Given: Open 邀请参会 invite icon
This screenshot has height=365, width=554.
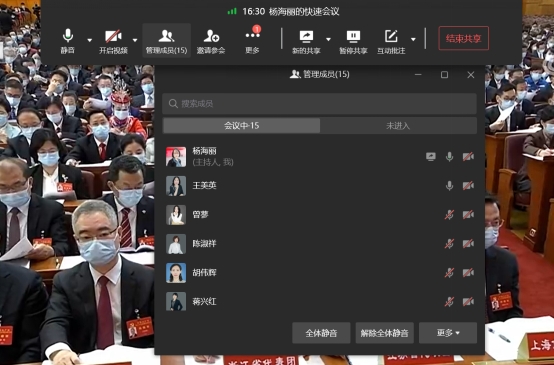Looking at the screenshot, I should pos(211,41).
